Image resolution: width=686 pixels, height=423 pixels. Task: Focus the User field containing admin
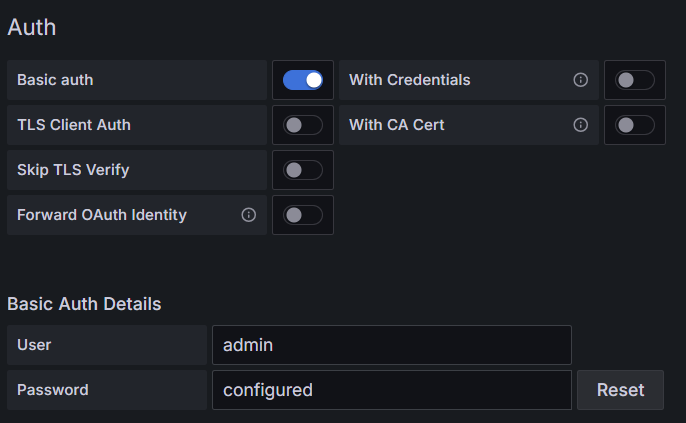[x=392, y=345]
